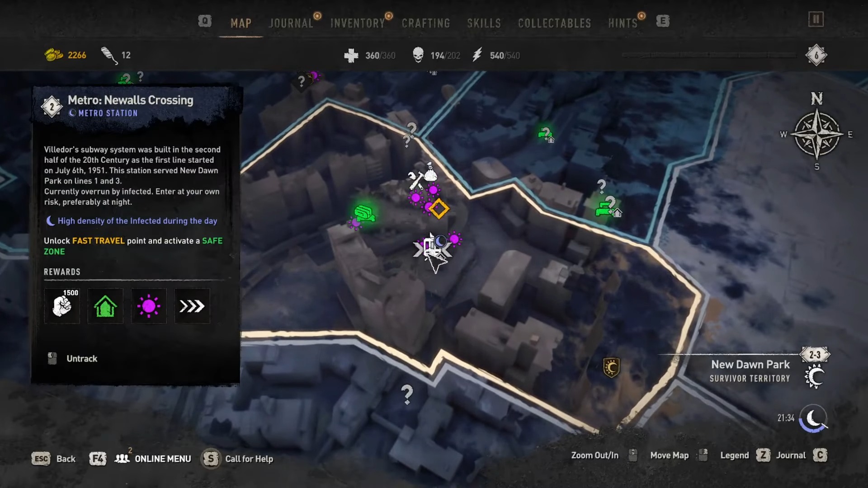Click the Untrack button for this mission
This screenshot has width=868, height=488.
(81, 358)
